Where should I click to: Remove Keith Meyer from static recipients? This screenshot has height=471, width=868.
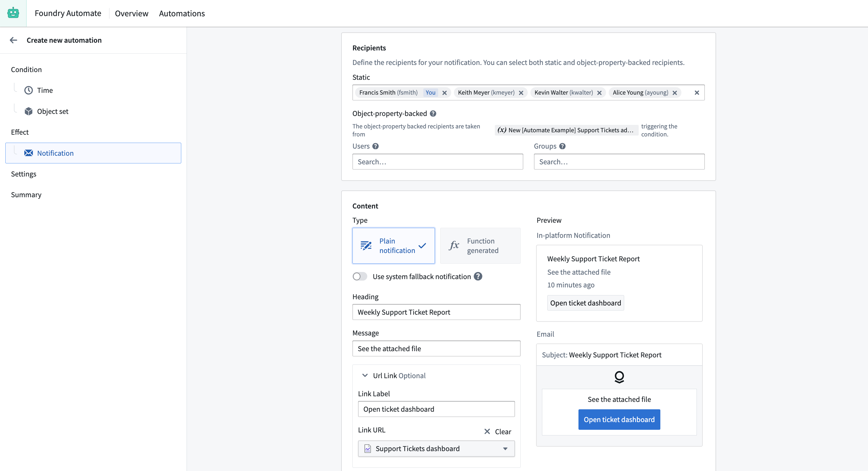click(x=521, y=93)
